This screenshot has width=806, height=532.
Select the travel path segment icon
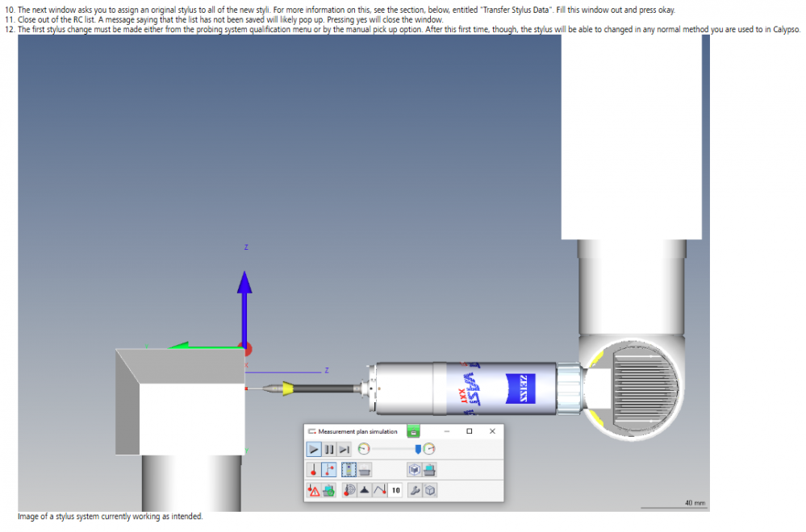(379, 490)
